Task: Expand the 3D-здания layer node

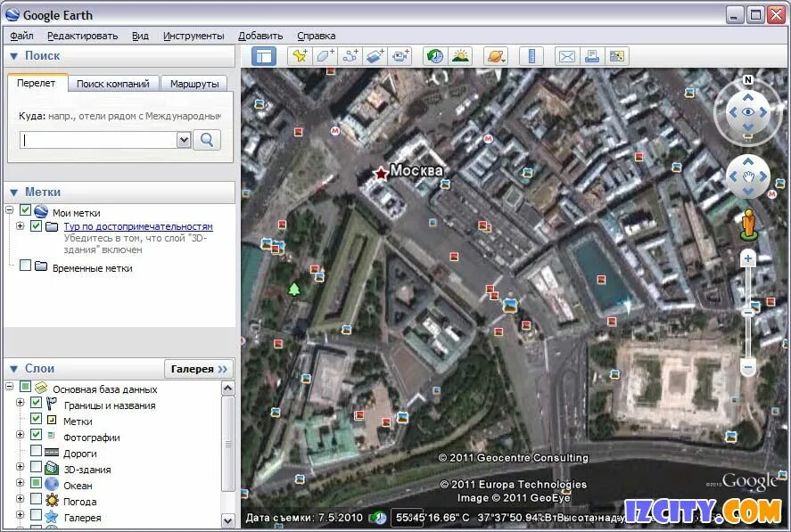Action: tap(21, 466)
